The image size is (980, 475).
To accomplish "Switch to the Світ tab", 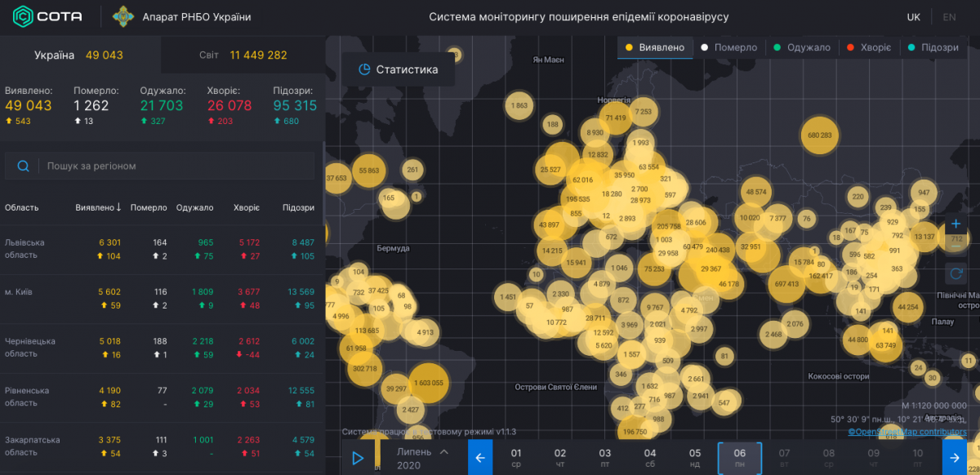I will [x=243, y=55].
